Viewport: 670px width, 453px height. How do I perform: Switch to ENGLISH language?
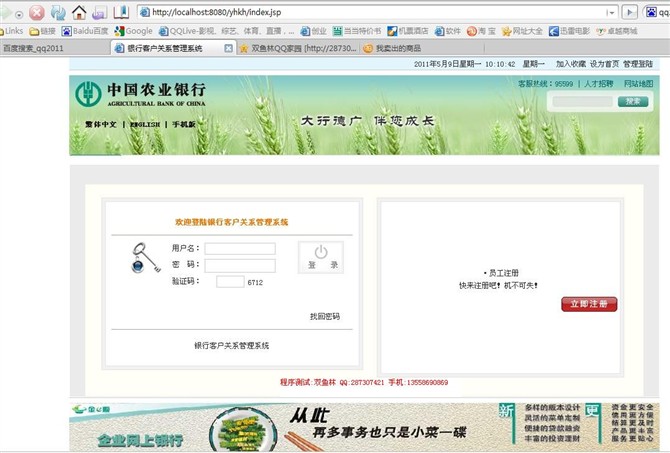point(145,124)
